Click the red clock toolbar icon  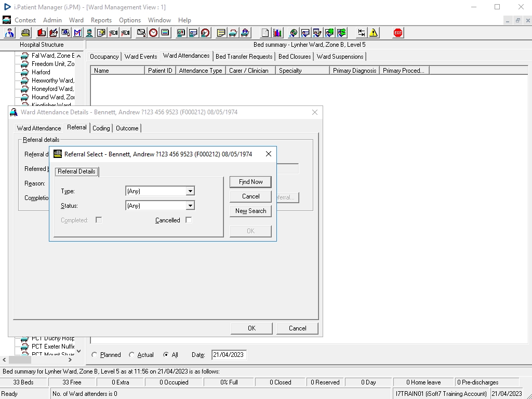coord(153,33)
